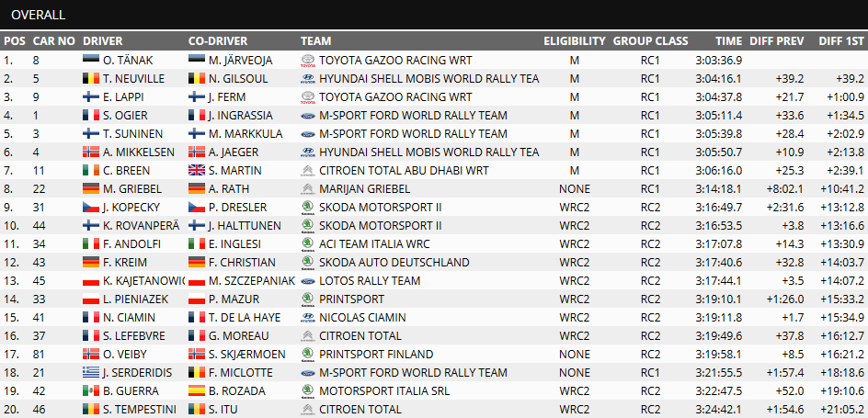This screenshot has width=868, height=418.
Task: Click the DIFF 1ST column header
Action: click(840, 41)
